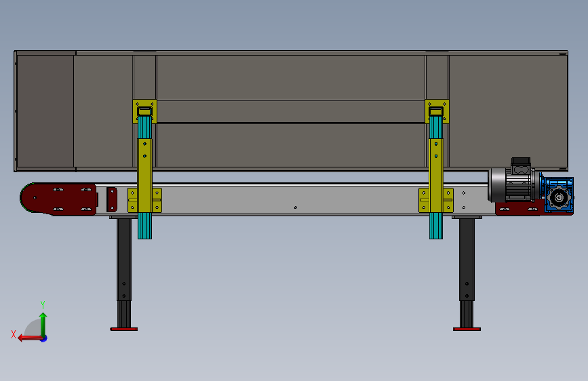Image resolution: width=588 pixels, height=381 pixels.
Task: Select the dark red rounded tail end plate
Action: 58,199
